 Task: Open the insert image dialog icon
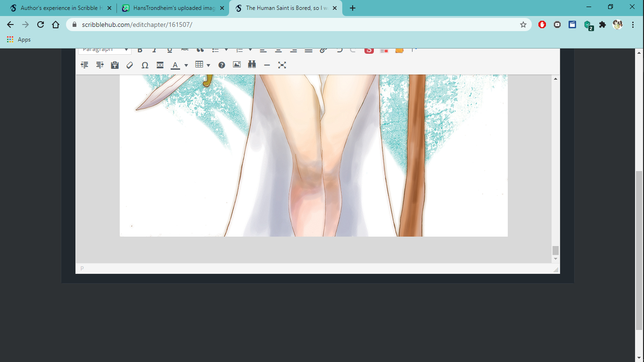237,65
